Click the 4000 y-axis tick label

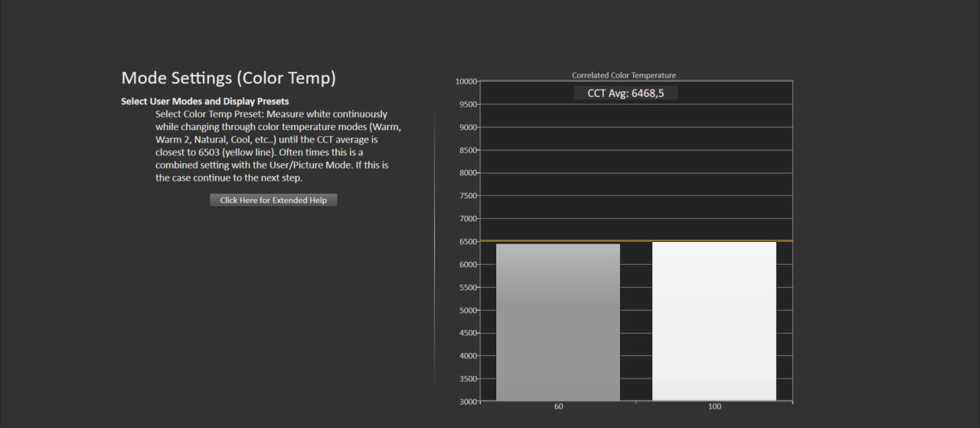click(467, 356)
